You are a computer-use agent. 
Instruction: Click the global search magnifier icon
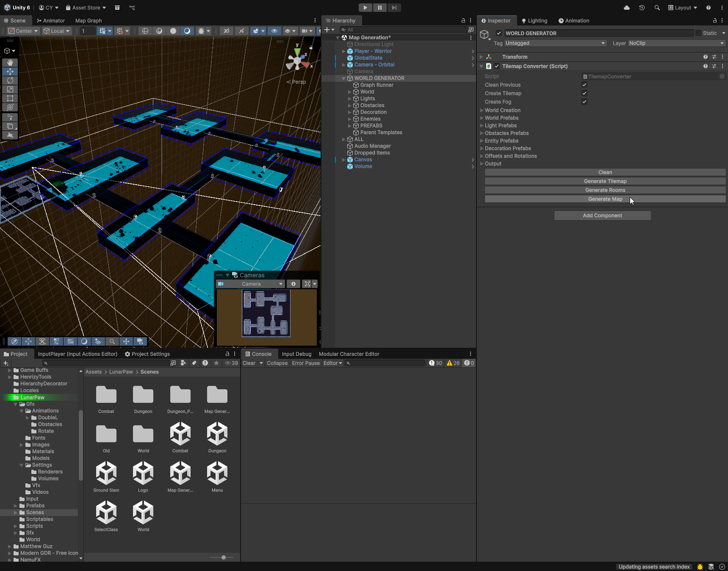pyautogui.click(x=657, y=8)
